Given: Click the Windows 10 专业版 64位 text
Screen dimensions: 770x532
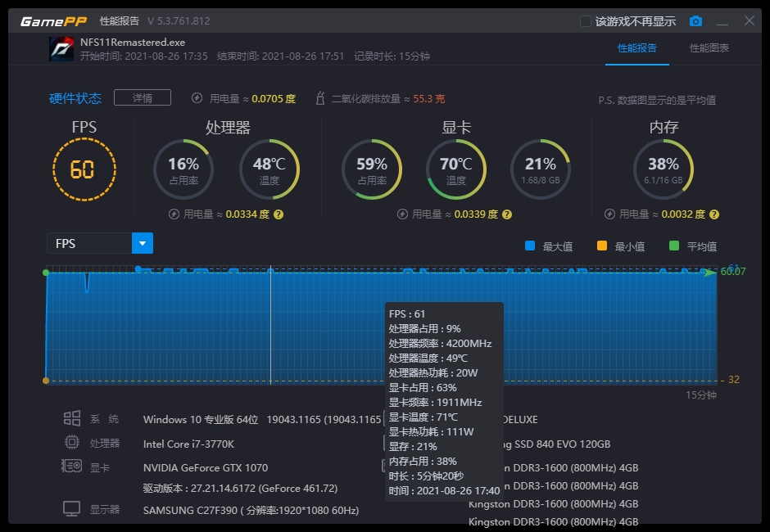Looking at the screenshot, I should click(x=201, y=420).
